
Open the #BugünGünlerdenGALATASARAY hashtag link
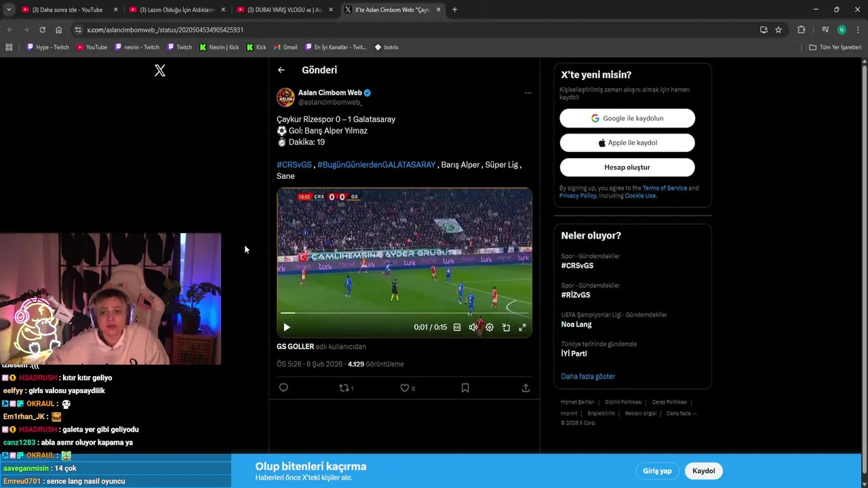click(376, 165)
